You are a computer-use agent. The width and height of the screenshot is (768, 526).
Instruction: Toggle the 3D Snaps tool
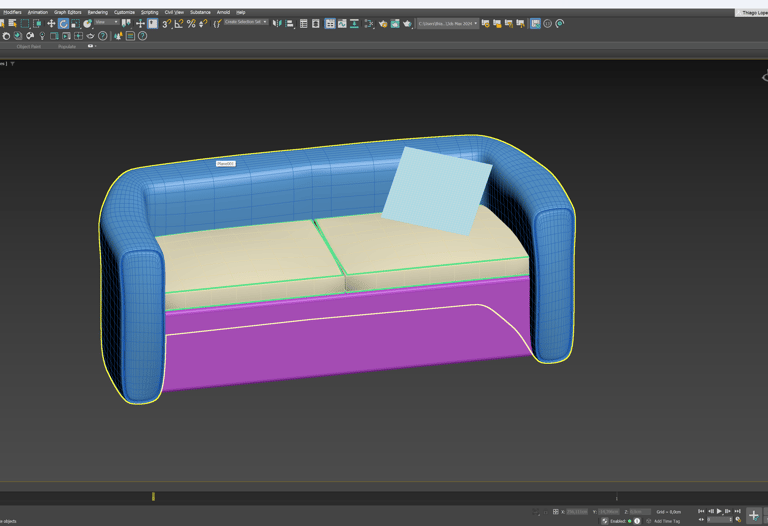(167, 23)
